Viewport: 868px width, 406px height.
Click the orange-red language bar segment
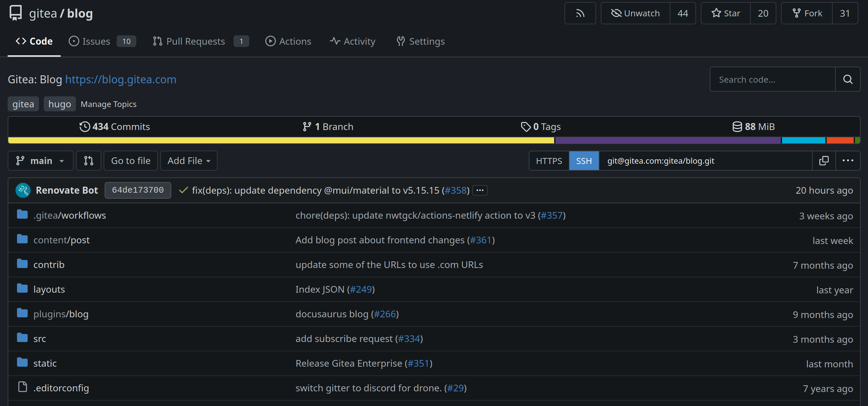[x=840, y=140]
